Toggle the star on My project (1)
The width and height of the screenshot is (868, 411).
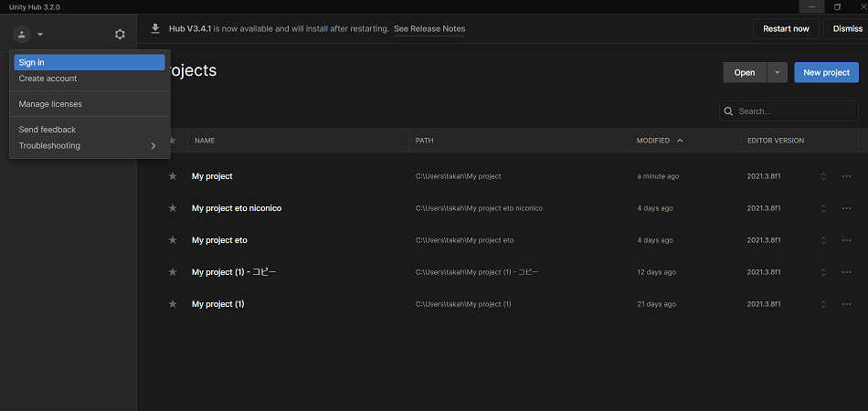tap(173, 304)
